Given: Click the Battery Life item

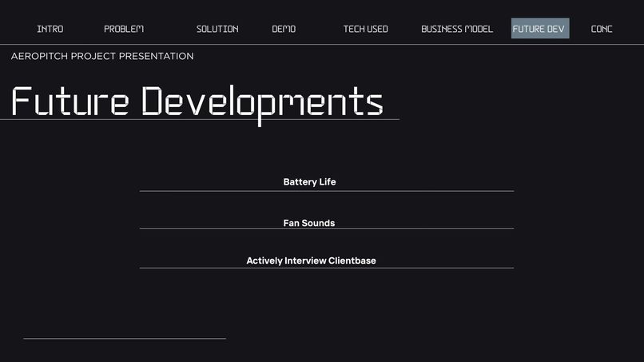Looking at the screenshot, I should coord(310,181).
